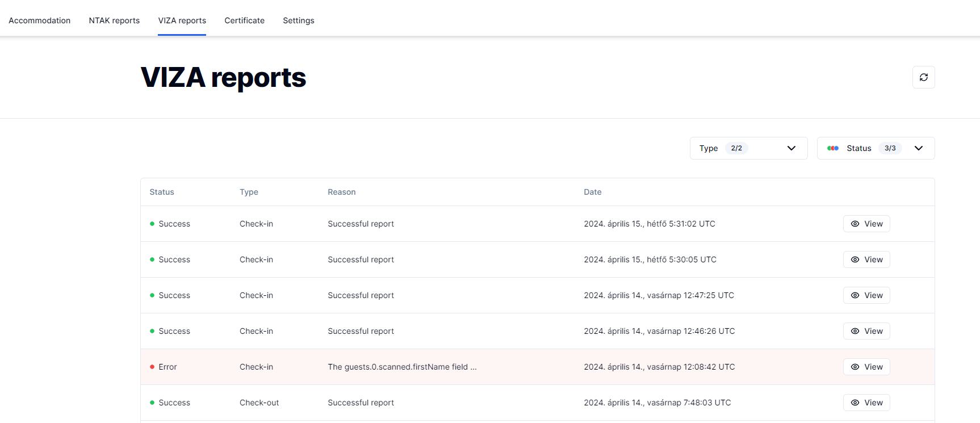Click the refresh reports icon button
Image resolution: width=980 pixels, height=423 pixels.
[923, 77]
